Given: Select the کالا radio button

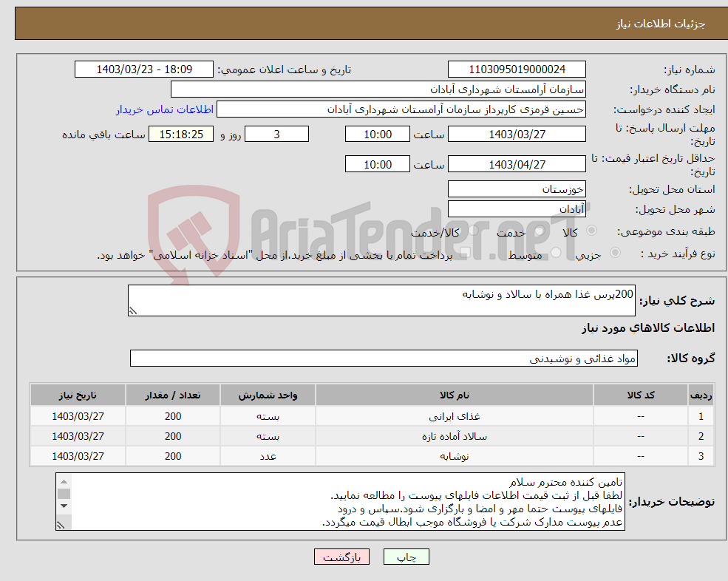Looking at the screenshot, I should point(591,231).
